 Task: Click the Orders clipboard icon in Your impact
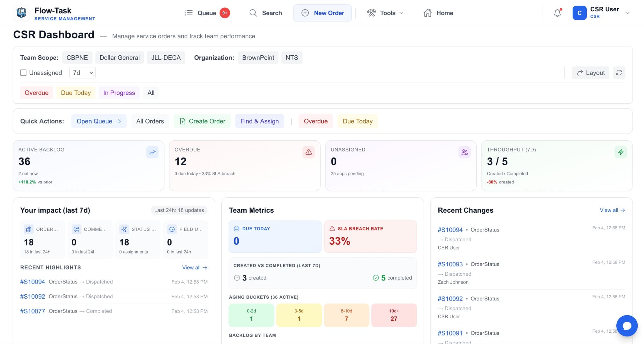click(x=29, y=229)
